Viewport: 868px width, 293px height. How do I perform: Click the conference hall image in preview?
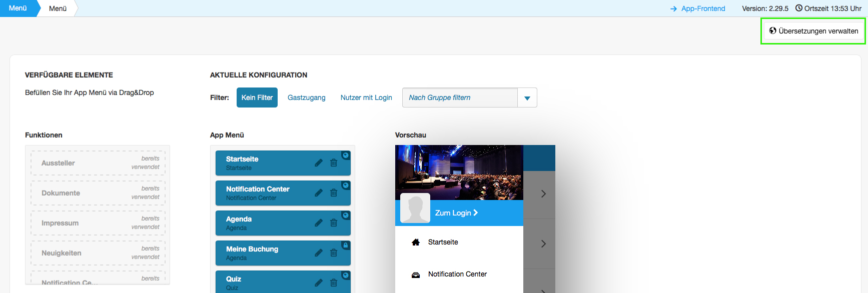tap(459, 172)
